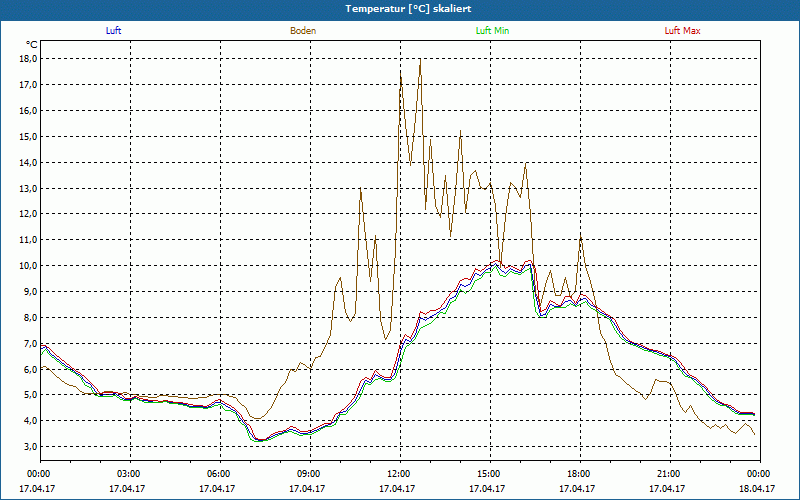Click the 12,0 y-axis value

pyautogui.click(x=28, y=214)
